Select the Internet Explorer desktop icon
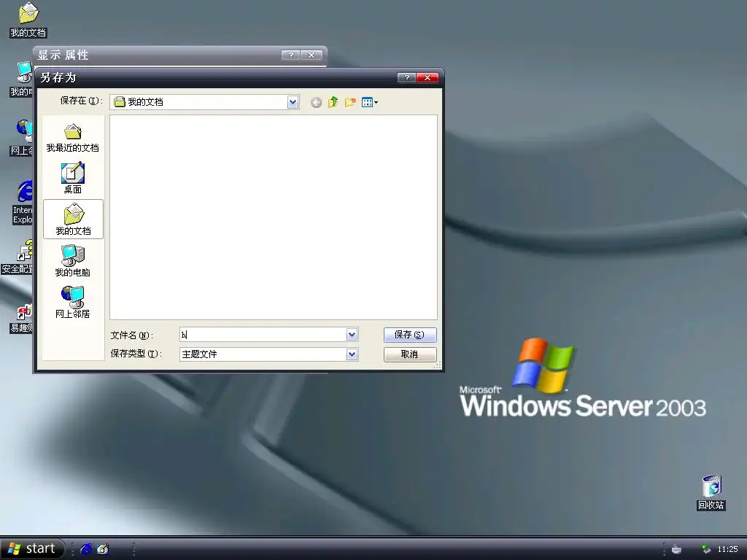Viewport: 747px width, 560px height. coord(23,203)
